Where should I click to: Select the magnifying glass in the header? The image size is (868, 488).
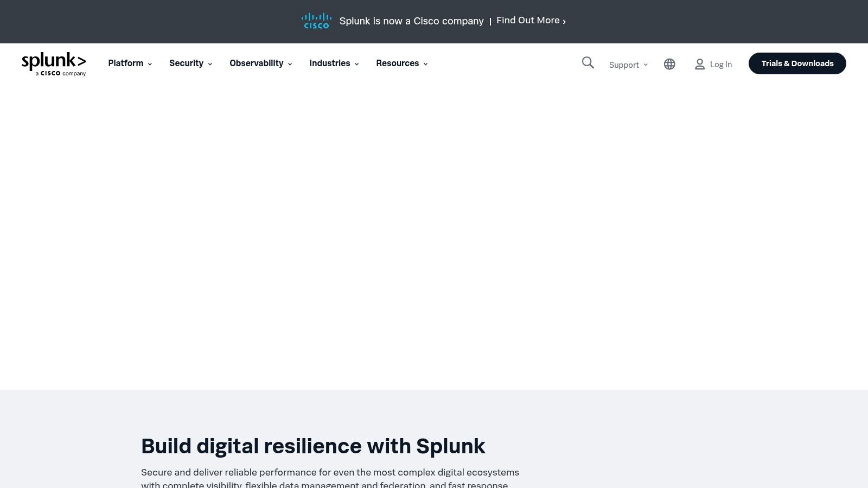[x=588, y=63]
